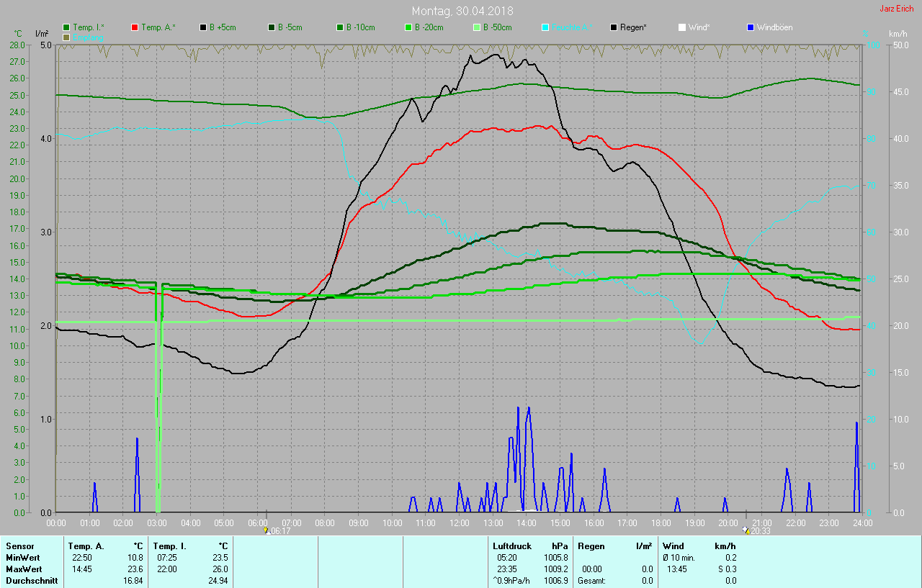Viewport: 922px width, 588px height.
Task: Click the bright green B -20cm legend square
Action: (408, 27)
